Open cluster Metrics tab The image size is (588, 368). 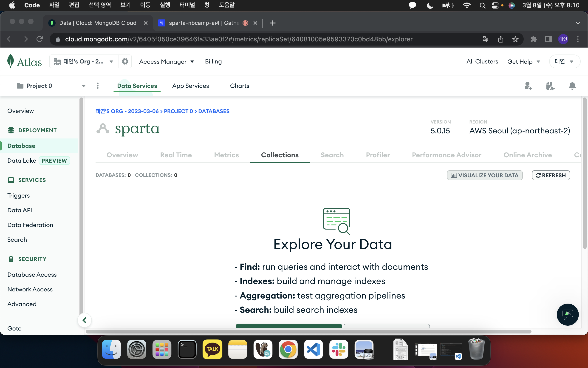click(226, 155)
